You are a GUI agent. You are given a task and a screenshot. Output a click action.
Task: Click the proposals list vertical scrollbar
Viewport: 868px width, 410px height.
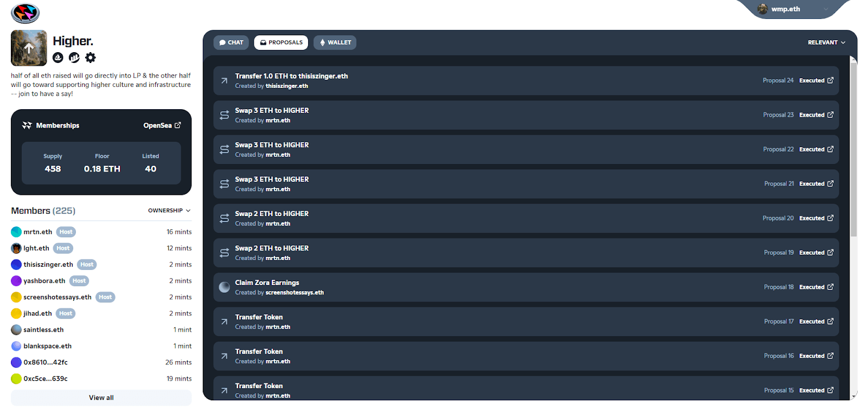tap(853, 150)
